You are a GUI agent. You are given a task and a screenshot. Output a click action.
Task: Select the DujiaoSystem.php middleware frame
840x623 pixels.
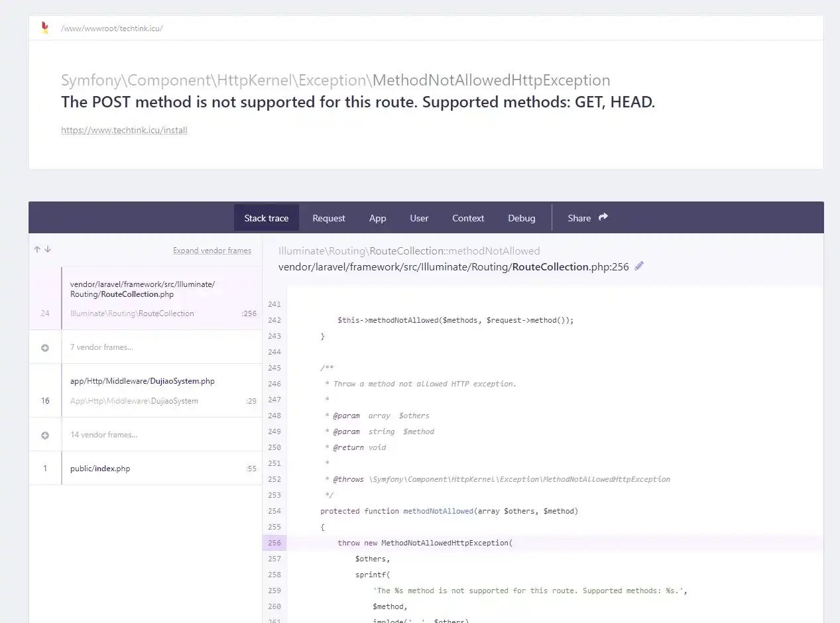tap(145, 391)
